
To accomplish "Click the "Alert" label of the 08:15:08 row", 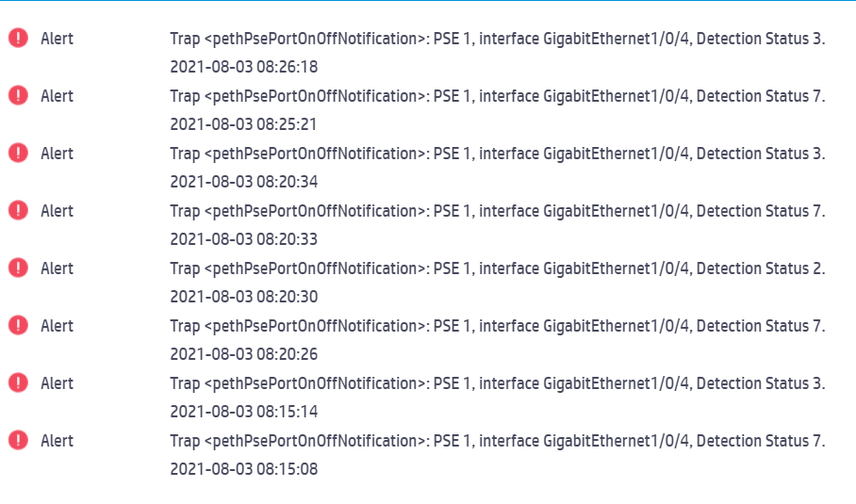I will pyautogui.click(x=57, y=441).
